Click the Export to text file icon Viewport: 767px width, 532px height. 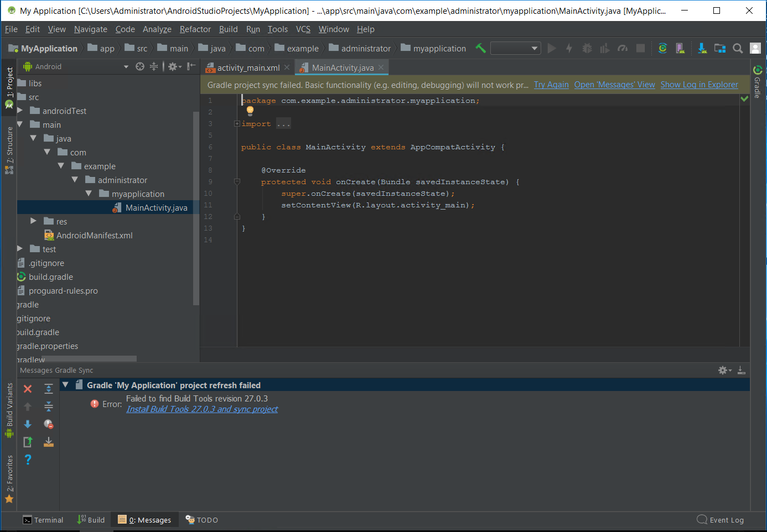tap(28, 442)
